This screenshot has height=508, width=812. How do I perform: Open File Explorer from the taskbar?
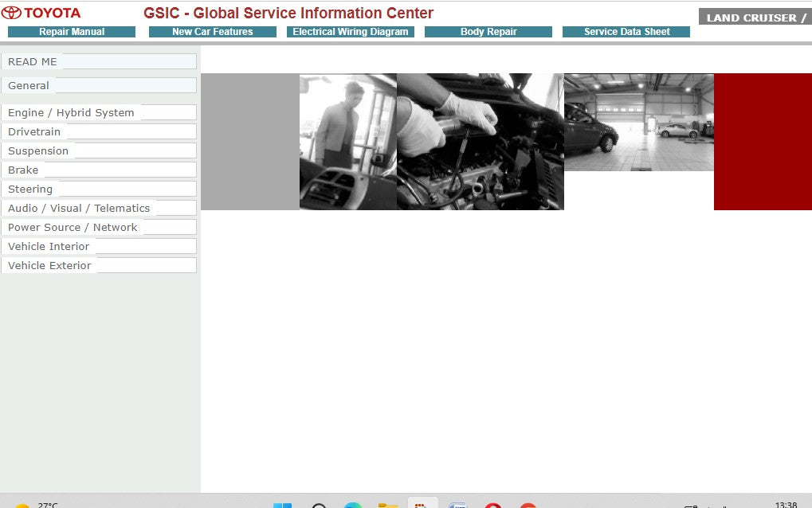click(x=388, y=505)
